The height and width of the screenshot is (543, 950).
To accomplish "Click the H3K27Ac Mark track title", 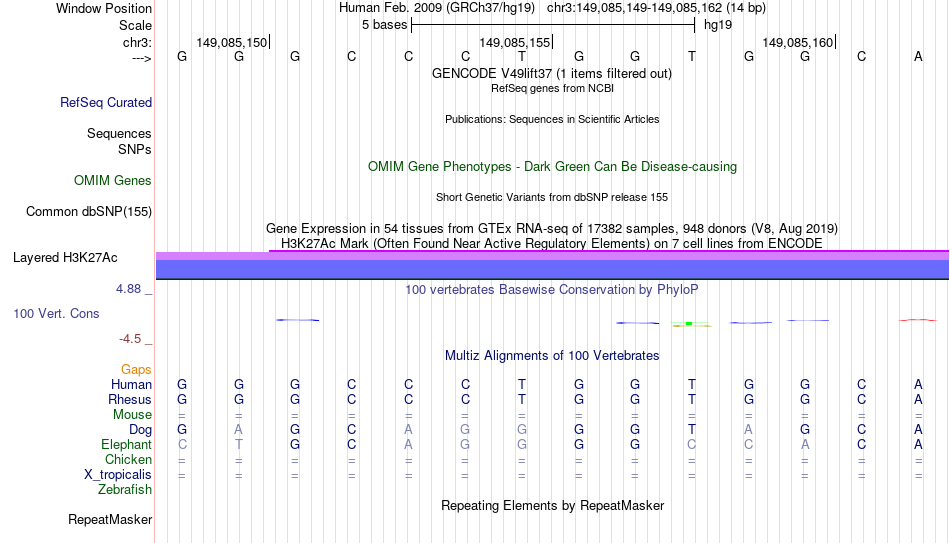I will coord(552,244).
